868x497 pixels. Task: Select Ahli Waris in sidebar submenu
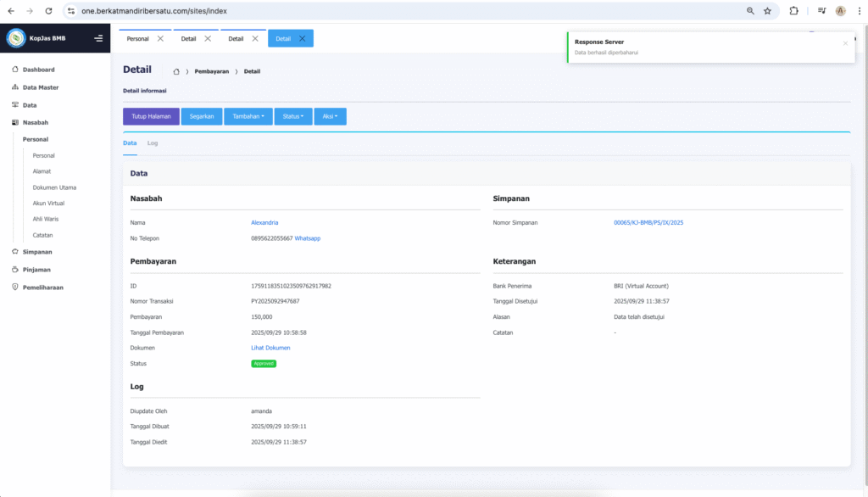click(x=47, y=219)
